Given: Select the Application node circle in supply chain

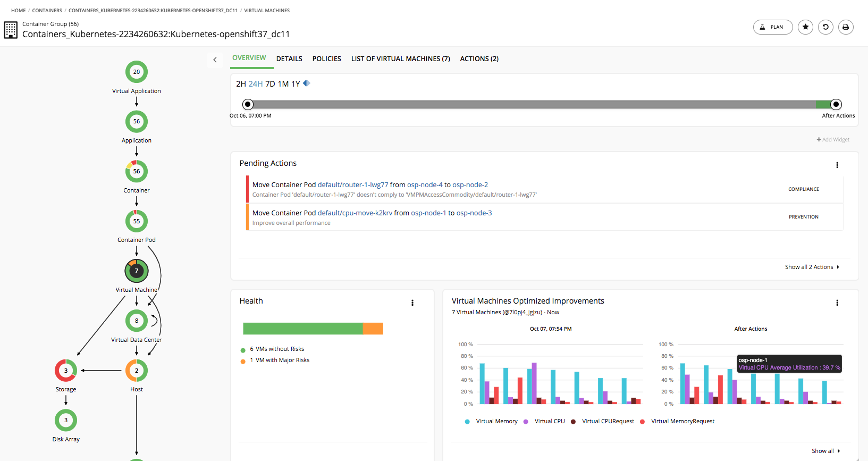Looking at the screenshot, I should 137,121.
